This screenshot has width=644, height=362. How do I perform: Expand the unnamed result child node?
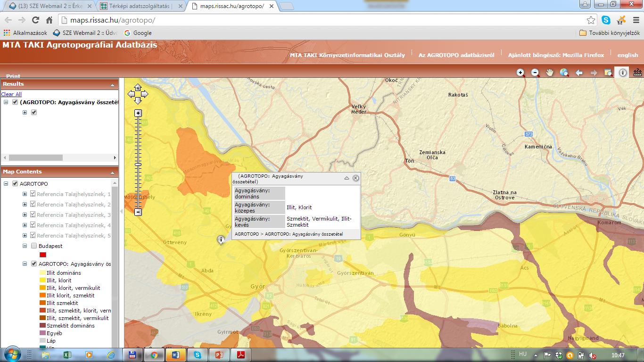[x=25, y=112]
